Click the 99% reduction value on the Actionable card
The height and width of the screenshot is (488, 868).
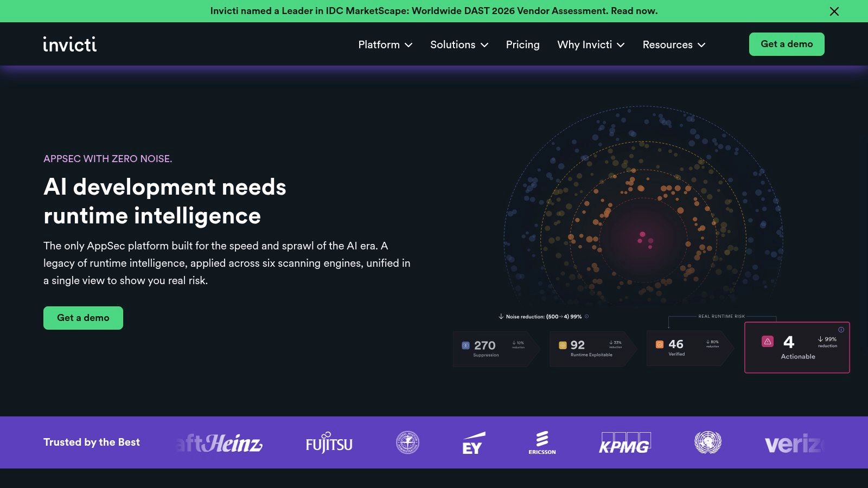(828, 342)
